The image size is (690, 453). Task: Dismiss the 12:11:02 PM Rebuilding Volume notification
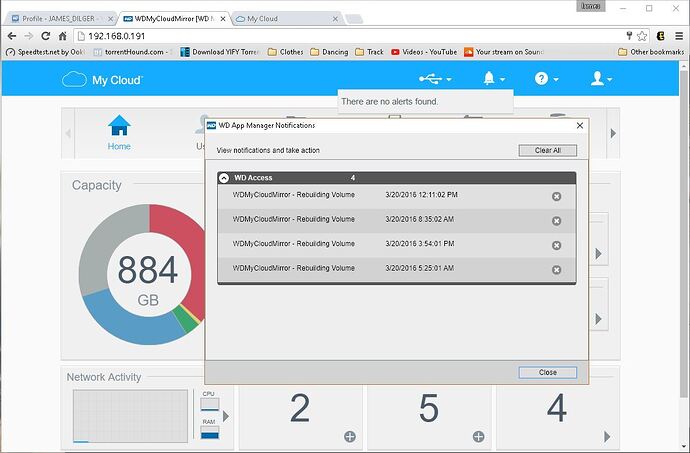556,196
